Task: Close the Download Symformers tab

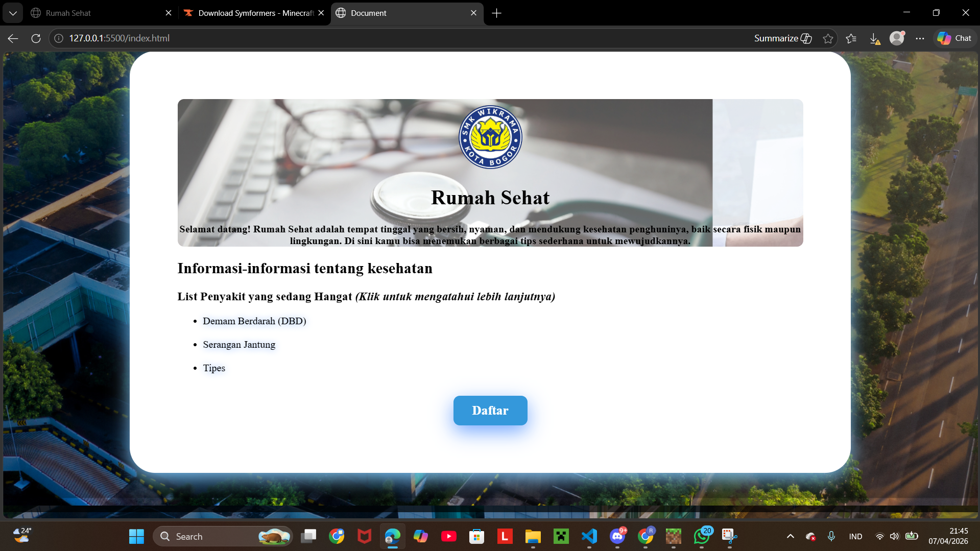Action: [321, 13]
